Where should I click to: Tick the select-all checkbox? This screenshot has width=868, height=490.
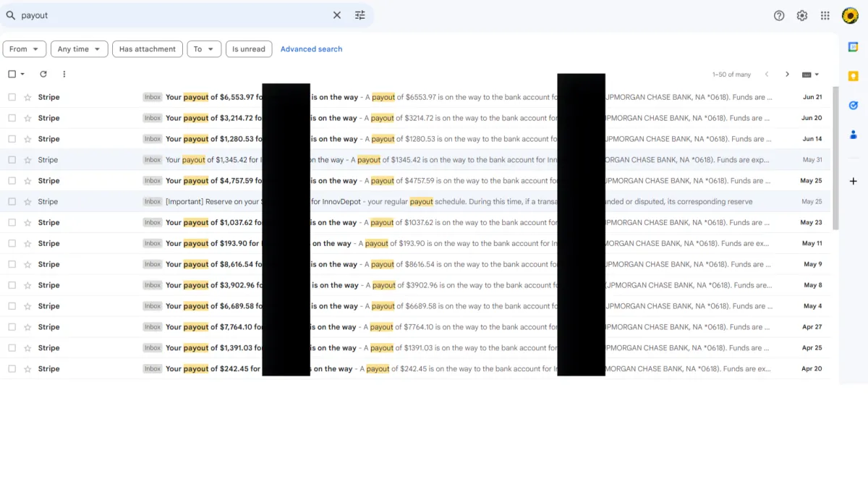(12, 74)
